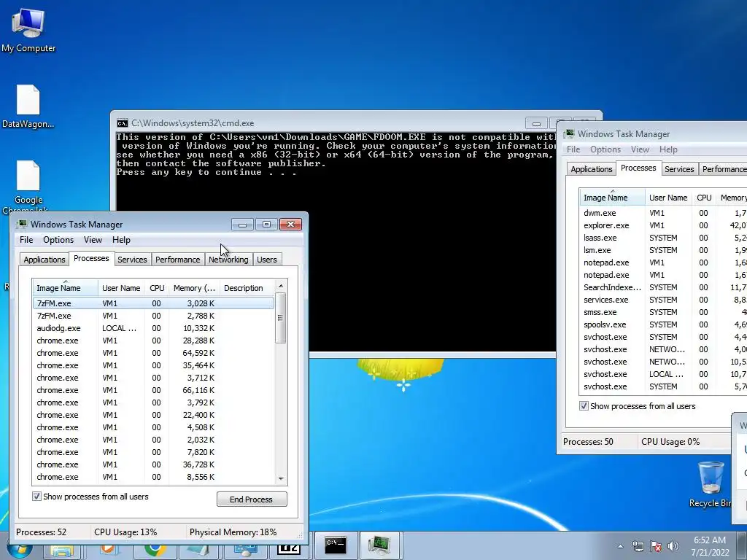Sort by Image Name in front Task Manager
Screen dimensions: 747x560
pyautogui.click(x=65, y=287)
